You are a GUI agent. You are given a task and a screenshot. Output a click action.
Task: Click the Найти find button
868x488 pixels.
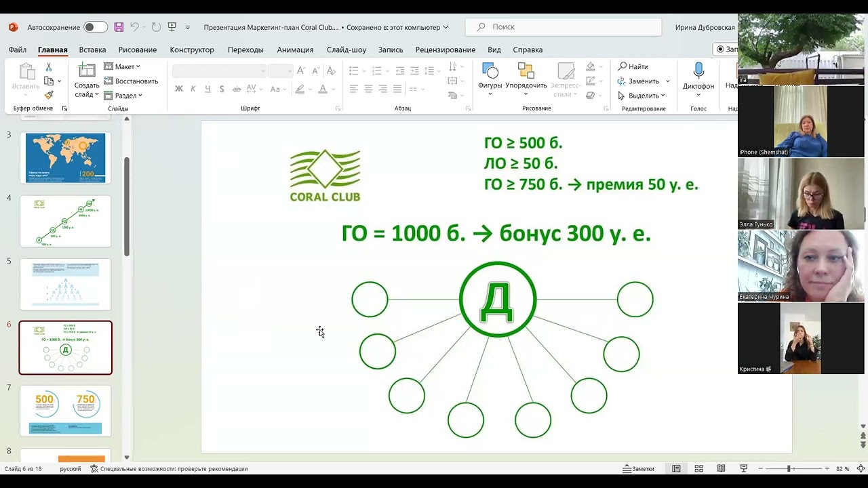tap(633, 66)
